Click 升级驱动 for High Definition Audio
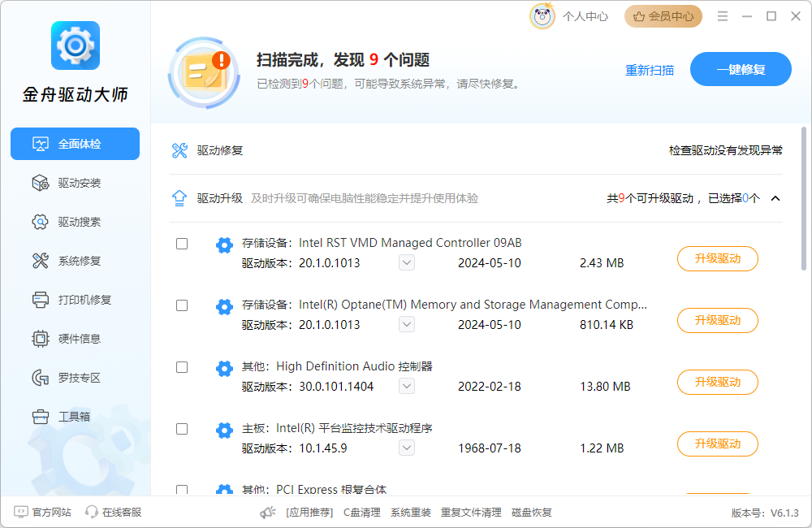Viewport: 812px width, 528px height. (x=718, y=382)
